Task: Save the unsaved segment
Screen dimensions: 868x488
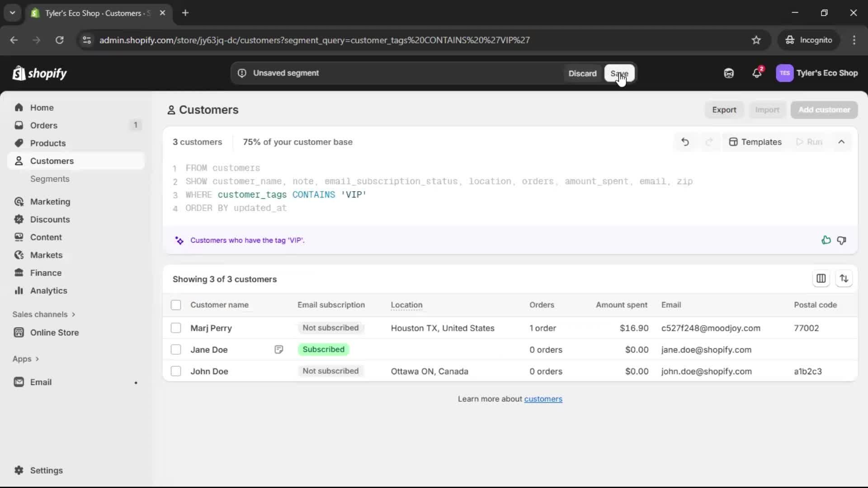Action: [x=619, y=73]
